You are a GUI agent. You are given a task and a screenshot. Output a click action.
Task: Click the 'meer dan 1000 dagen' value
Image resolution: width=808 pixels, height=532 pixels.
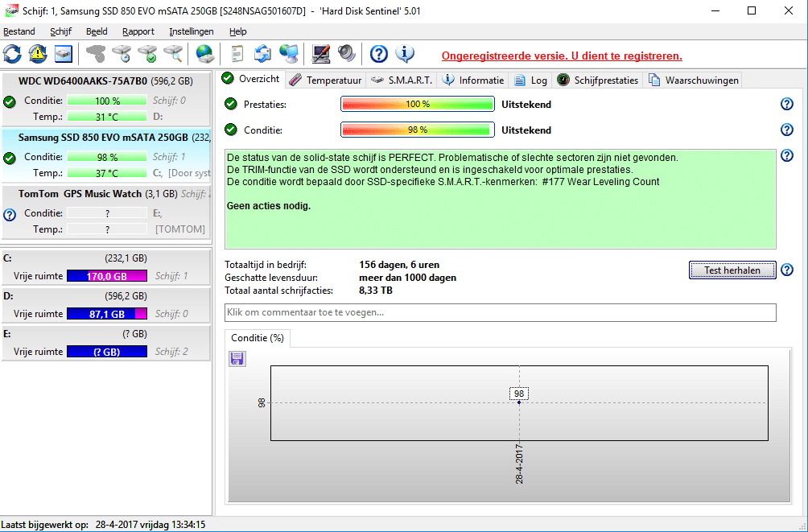(407, 278)
